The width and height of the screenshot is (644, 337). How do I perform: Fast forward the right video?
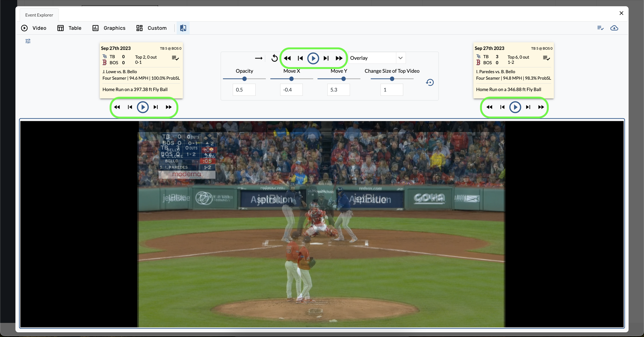click(x=541, y=107)
